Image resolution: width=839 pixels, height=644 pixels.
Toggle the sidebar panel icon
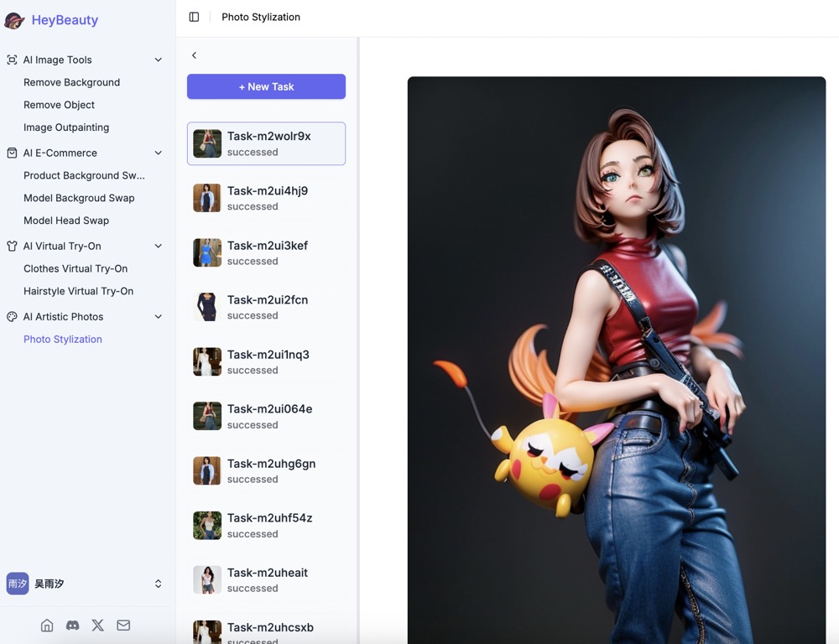click(194, 17)
